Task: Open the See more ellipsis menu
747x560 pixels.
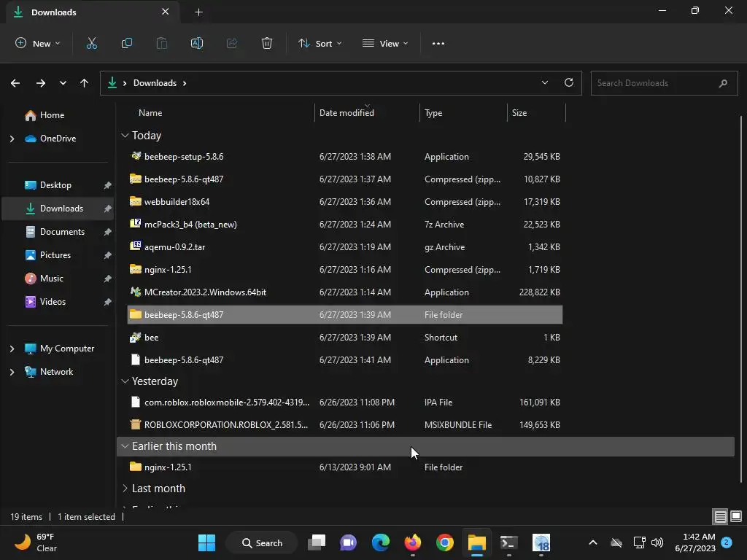Action: tap(438, 43)
